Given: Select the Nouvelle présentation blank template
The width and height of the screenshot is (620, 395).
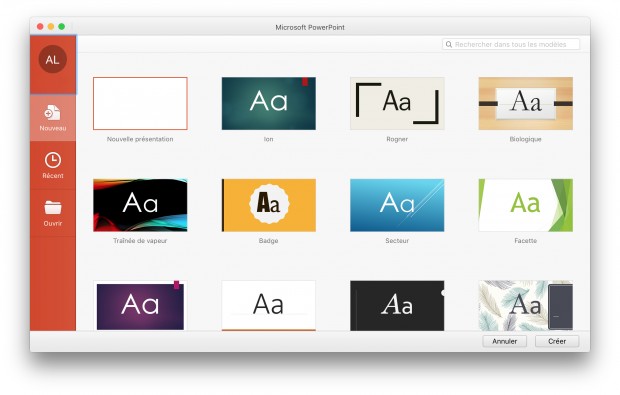Looking at the screenshot, I should 140,103.
